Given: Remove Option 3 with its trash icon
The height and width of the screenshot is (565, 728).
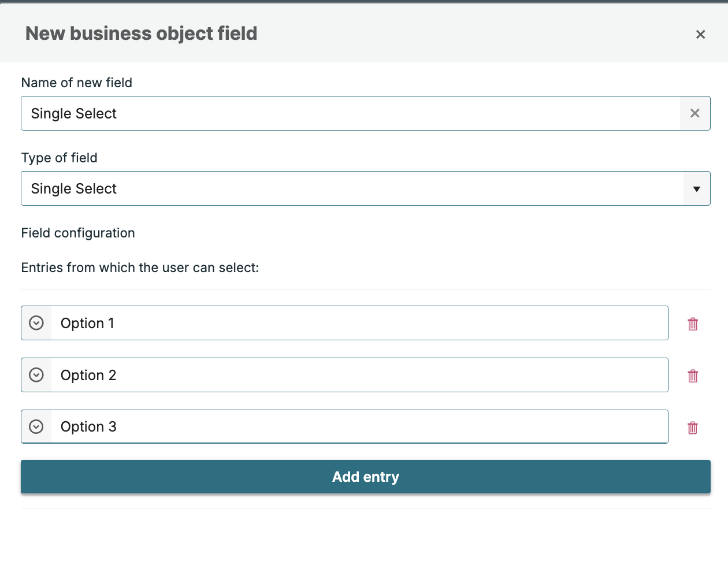Looking at the screenshot, I should (x=693, y=428).
